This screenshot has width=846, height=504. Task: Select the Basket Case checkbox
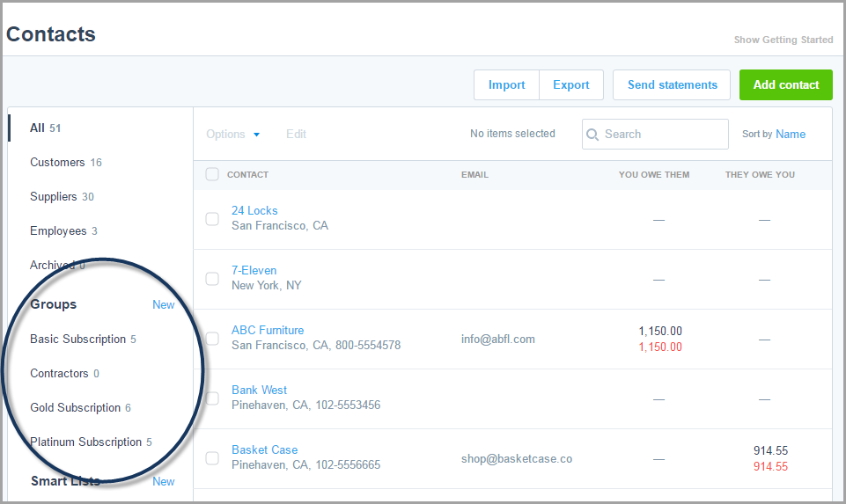click(212, 458)
